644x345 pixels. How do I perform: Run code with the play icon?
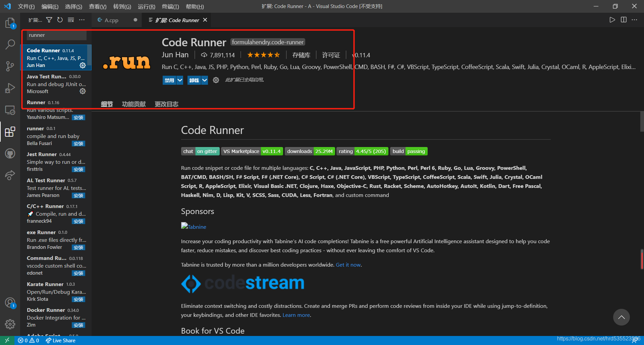click(612, 20)
